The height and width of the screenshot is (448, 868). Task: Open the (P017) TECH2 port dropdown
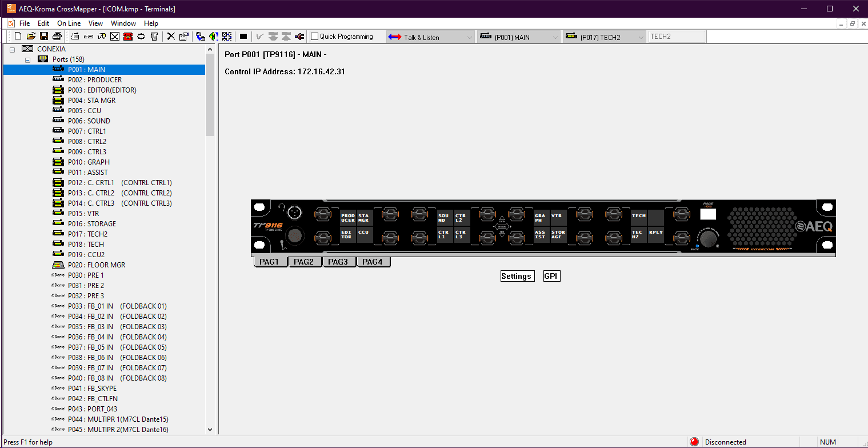pos(605,37)
